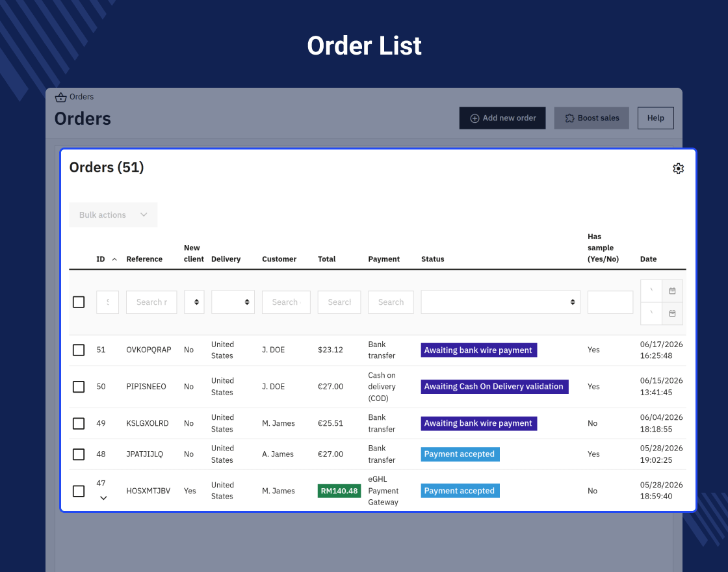Click date 06/17/2026 16:25:48
Viewport: 728px width, 572px height.
661,350
